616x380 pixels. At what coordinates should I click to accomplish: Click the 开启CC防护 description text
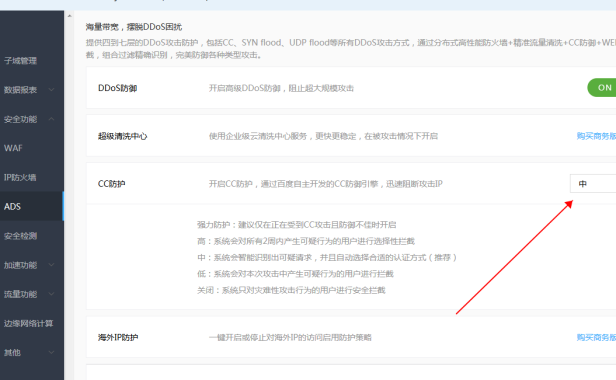(326, 184)
